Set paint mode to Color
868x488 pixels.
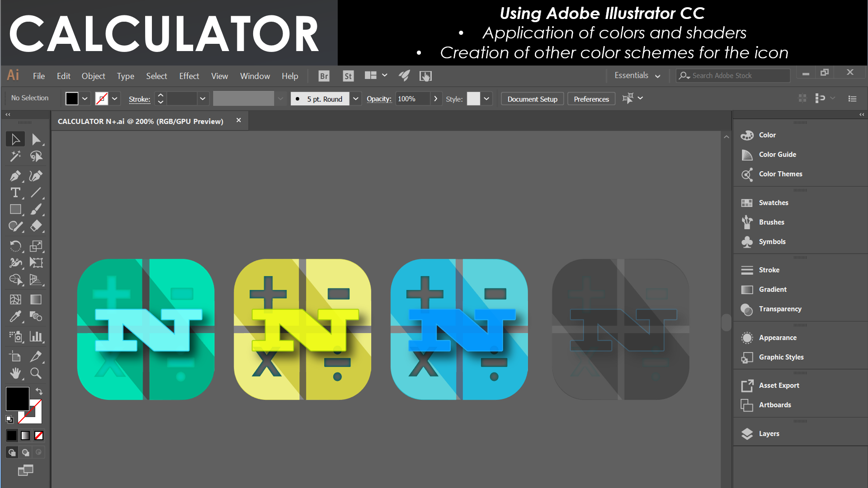point(12,436)
